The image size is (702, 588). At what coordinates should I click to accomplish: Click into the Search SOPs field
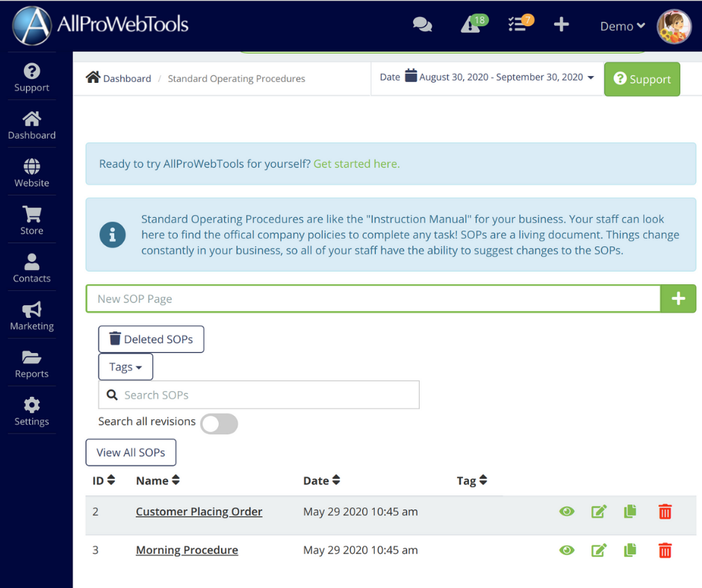click(259, 395)
